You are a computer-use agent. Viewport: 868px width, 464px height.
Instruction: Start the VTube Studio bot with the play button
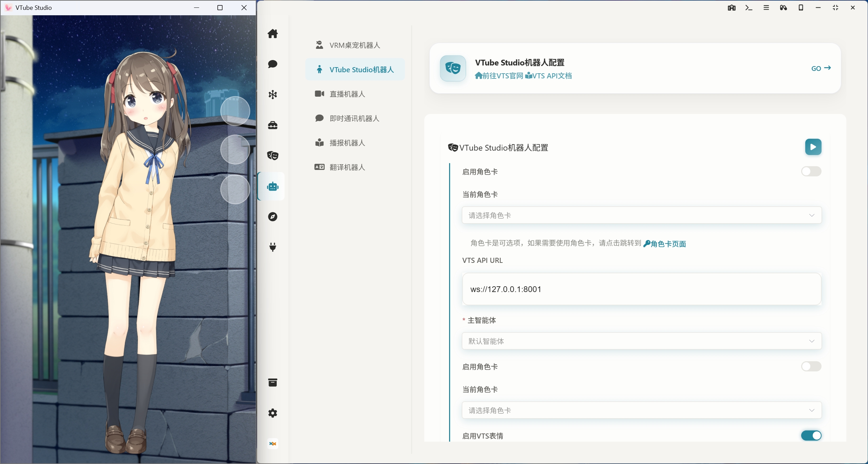[x=813, y=147]
